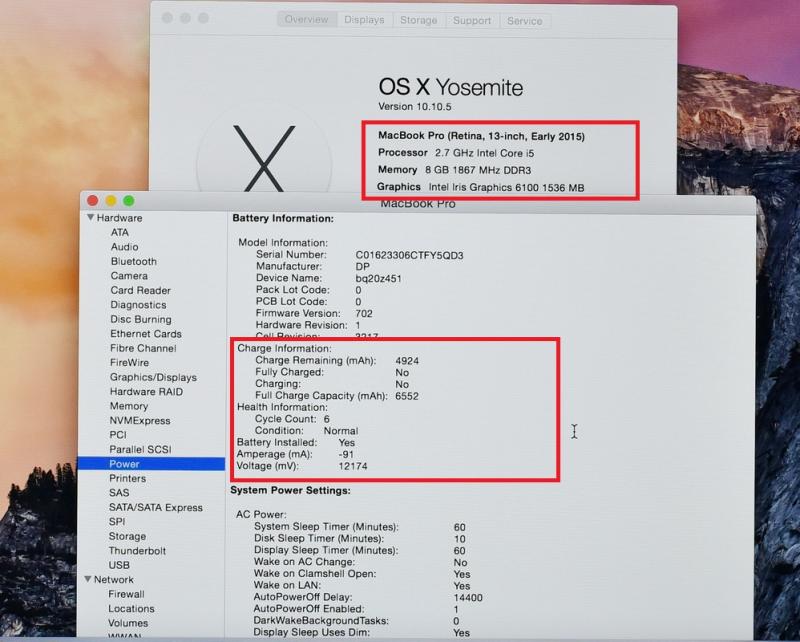The image size is (800, 642).
Task: Switch to the Displays tab
Action: (x=364, y=20)
